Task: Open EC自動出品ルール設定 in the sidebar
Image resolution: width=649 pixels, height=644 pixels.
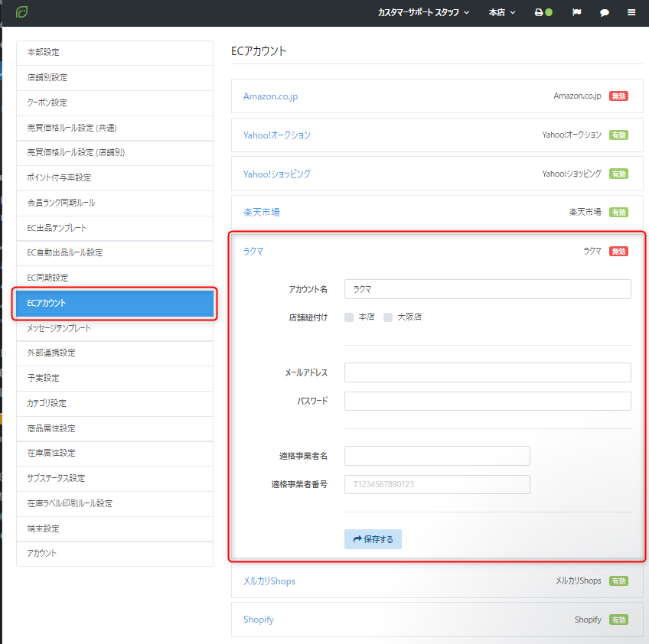Action: coord(115,252)
